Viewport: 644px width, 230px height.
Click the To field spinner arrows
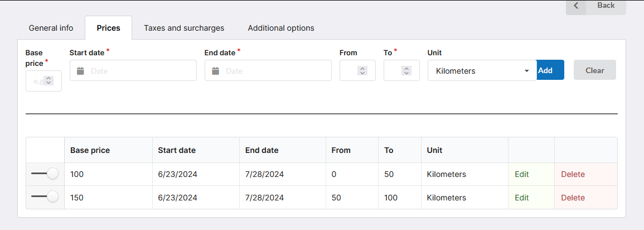pos(406,71)
